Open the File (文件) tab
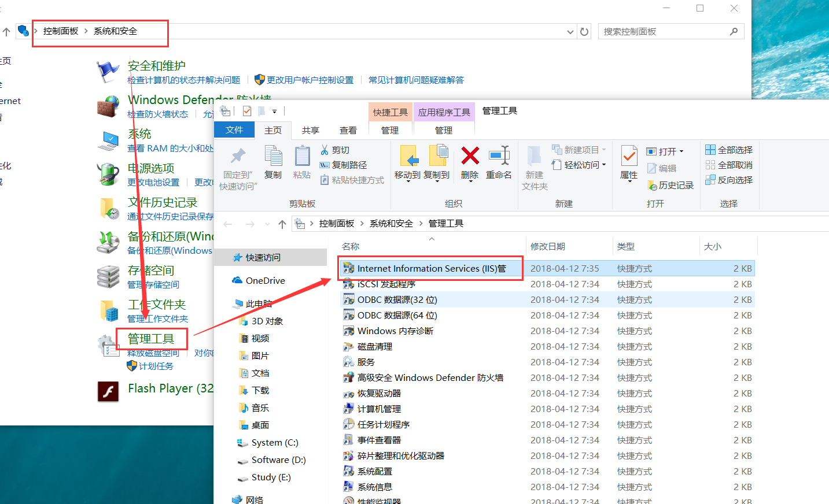The width and height of the screenshot is (829, 504). [x=234, y=130]
